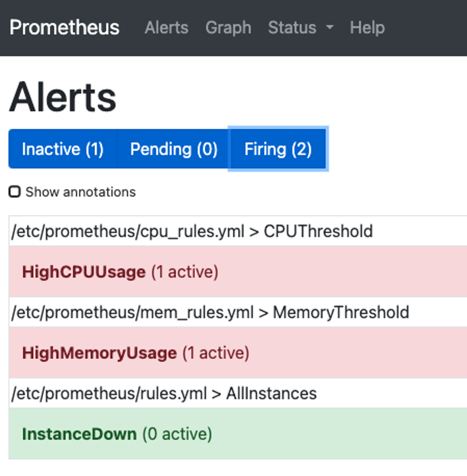Expand the InstanceDown alert details
Image resolution: width=467 pixels, height=476 pixels.
(x=117, y=434)
